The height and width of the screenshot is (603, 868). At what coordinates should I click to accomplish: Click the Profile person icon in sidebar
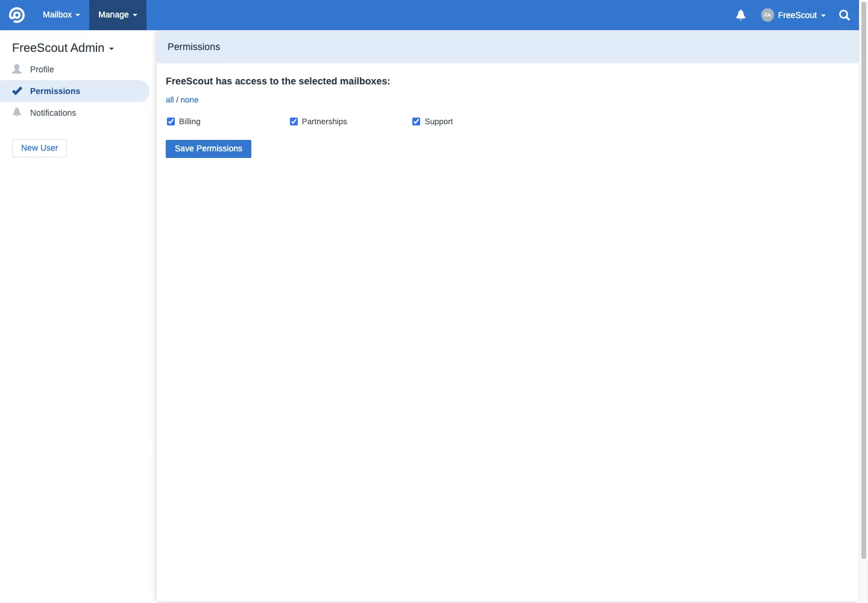click(x=17, y=69)
